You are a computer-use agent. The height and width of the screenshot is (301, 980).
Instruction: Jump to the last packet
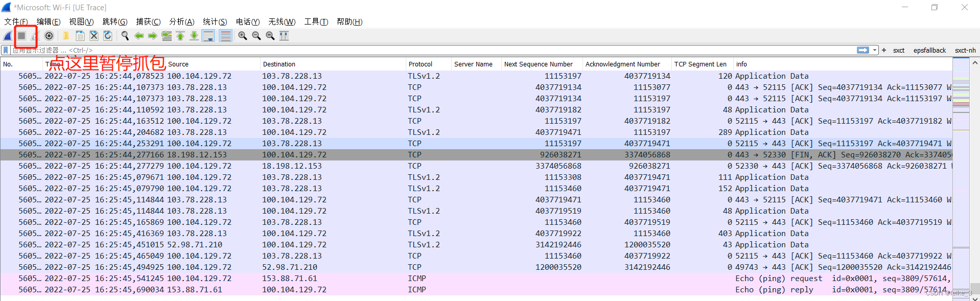(194, 36)
